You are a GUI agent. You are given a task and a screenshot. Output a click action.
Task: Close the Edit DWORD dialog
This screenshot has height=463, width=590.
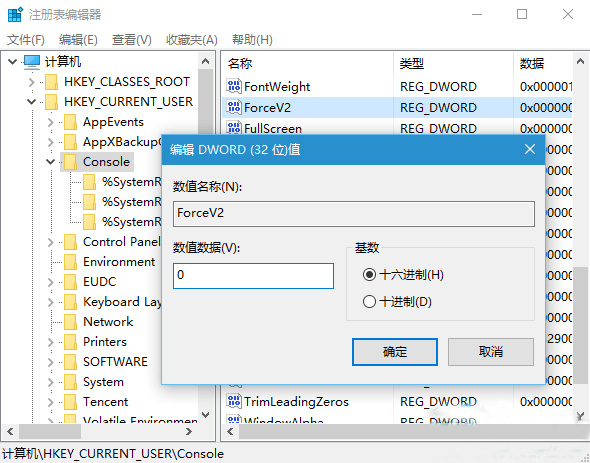(x=530, y=149)
